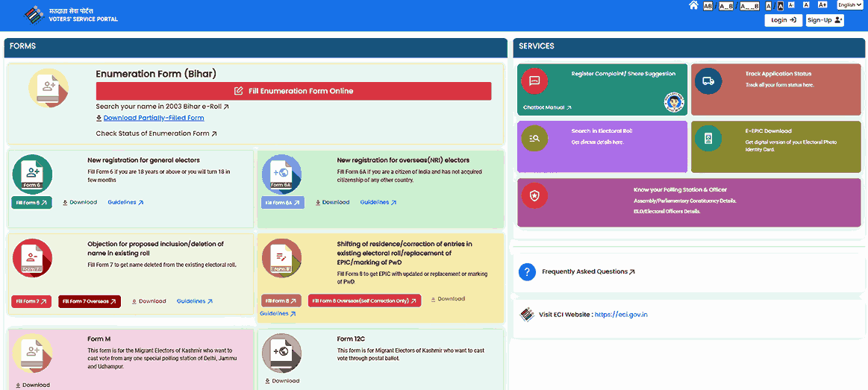Switch to the dark high-contrast theme
The image size is (868, 390).
click(780, 5)
